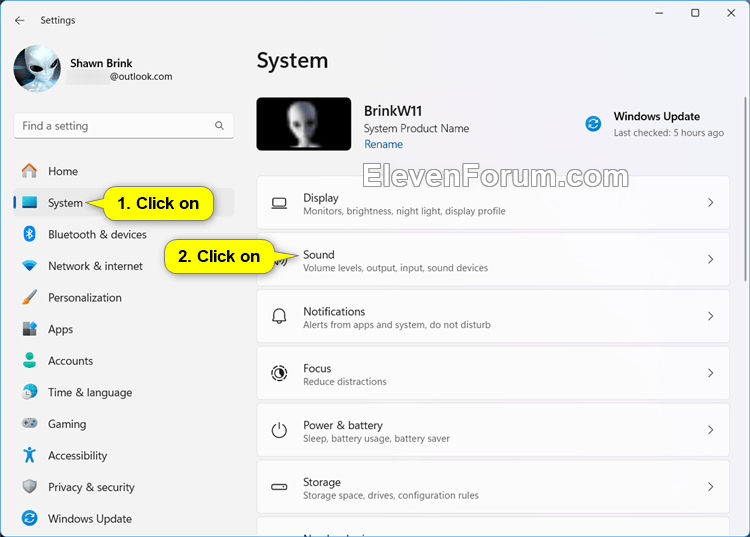Select Privacy & security category
The height and width of the screenshot is (537, 750).
click(x=123, y=487)
